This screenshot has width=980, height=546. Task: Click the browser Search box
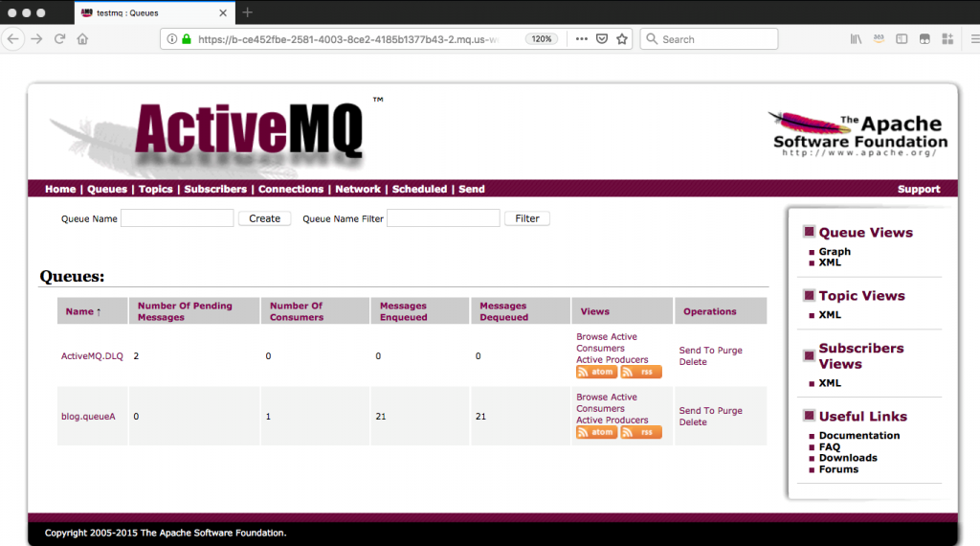pyautogui.click(x=709, y=38)
